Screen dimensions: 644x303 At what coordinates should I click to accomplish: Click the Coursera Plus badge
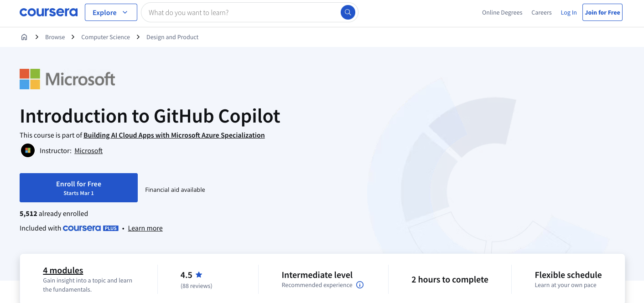[90, 228]
